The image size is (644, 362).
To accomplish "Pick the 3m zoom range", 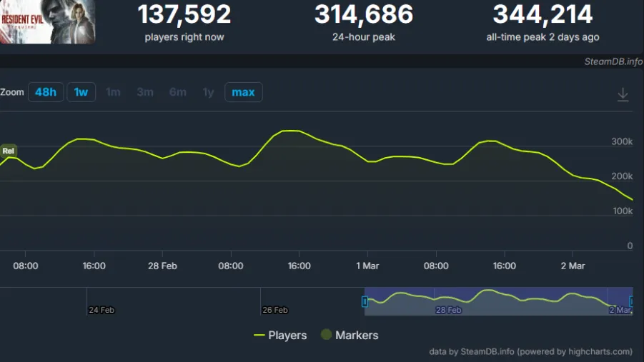I will 145,92.
